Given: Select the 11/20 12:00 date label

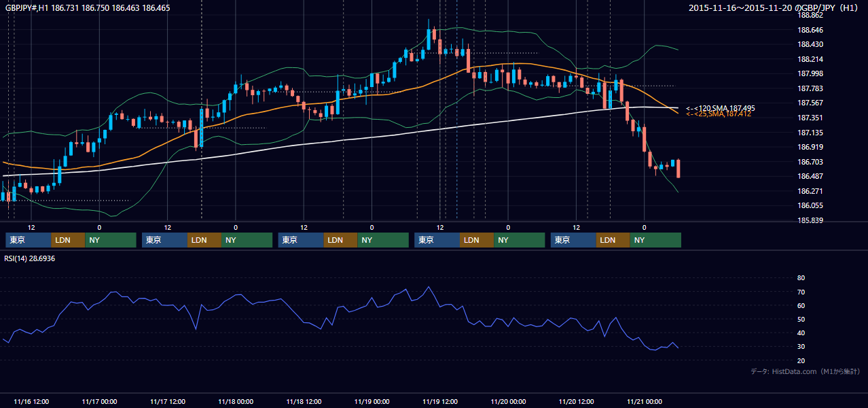Looking at the screenshot, I should (577, 402).
